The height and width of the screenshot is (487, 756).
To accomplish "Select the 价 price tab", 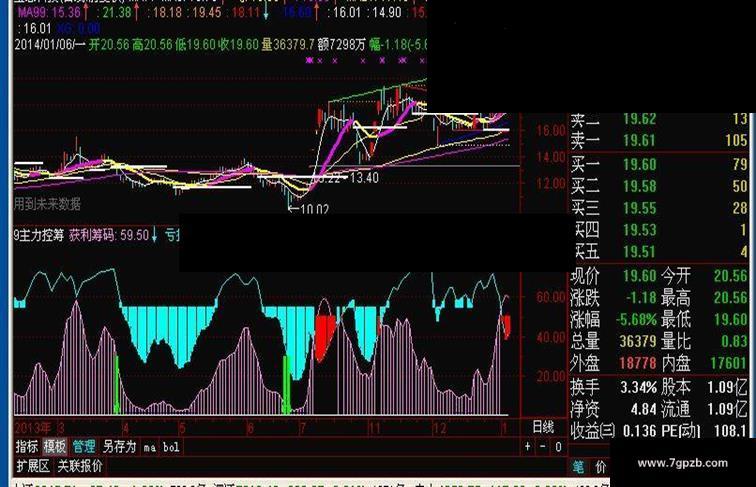I will click(601, 467).
